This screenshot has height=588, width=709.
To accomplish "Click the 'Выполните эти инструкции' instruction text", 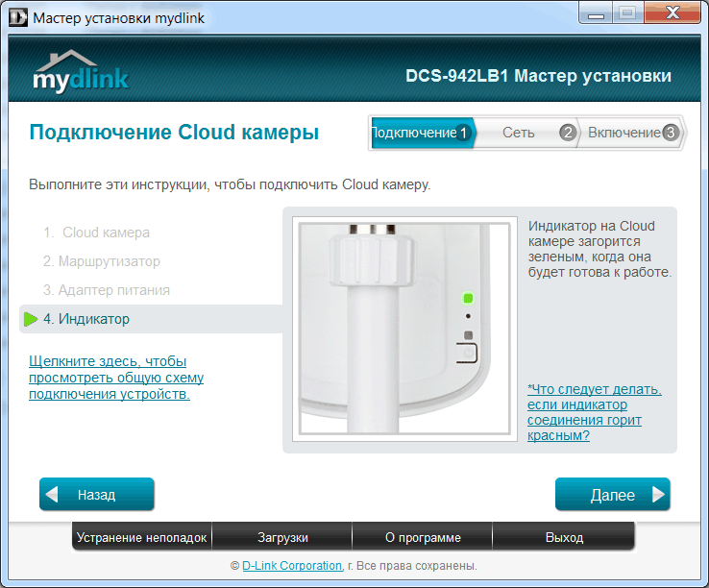I will coord(230,184).
